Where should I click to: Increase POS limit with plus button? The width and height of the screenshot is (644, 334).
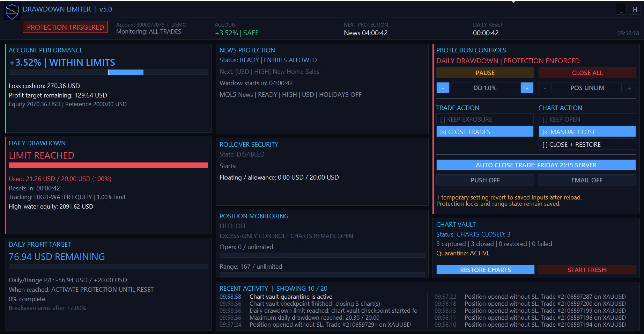[x=629, y=88]
